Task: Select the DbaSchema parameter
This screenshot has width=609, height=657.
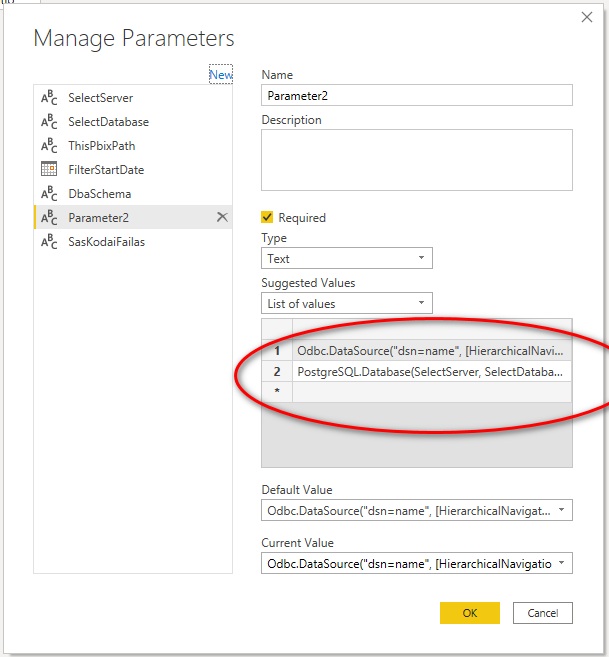Action: [133, 194]
